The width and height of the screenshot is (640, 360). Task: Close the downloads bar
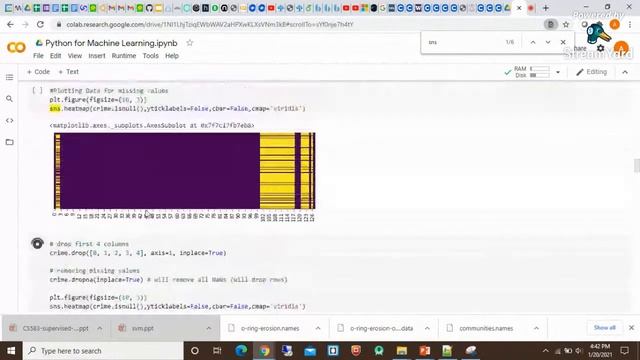tap(631, 328)
